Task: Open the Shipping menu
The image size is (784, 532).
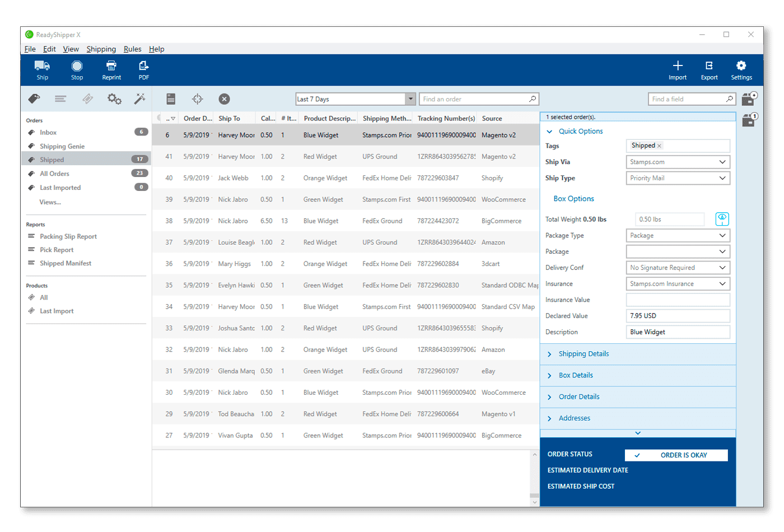Action: 101,49
